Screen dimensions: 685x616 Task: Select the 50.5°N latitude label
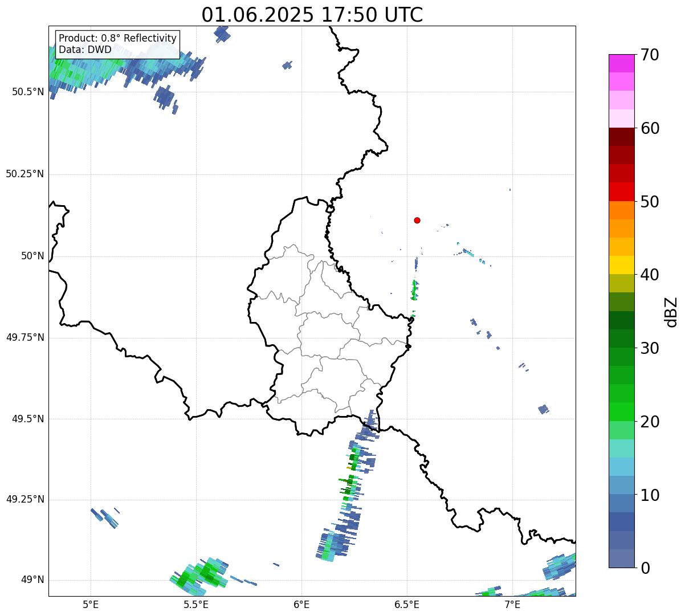(28, 92)
